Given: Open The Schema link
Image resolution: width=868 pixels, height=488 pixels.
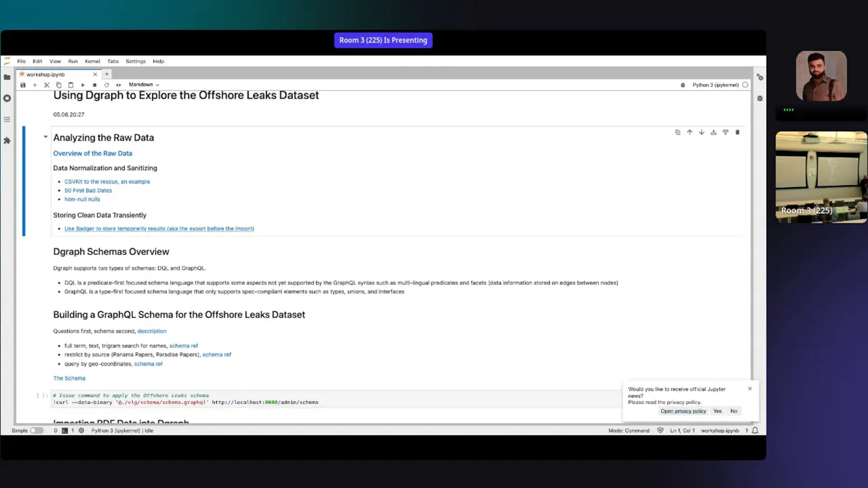Looking at the screenshot, I should click(69, 378).
